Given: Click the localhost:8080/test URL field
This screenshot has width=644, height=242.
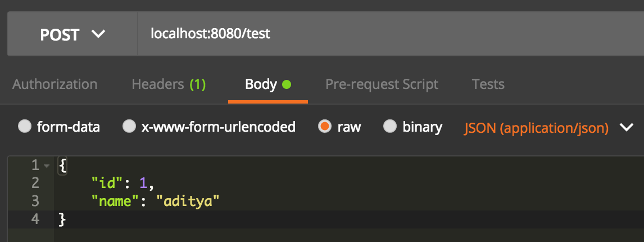Looking at the screenshot, I should tap(210, 34).
